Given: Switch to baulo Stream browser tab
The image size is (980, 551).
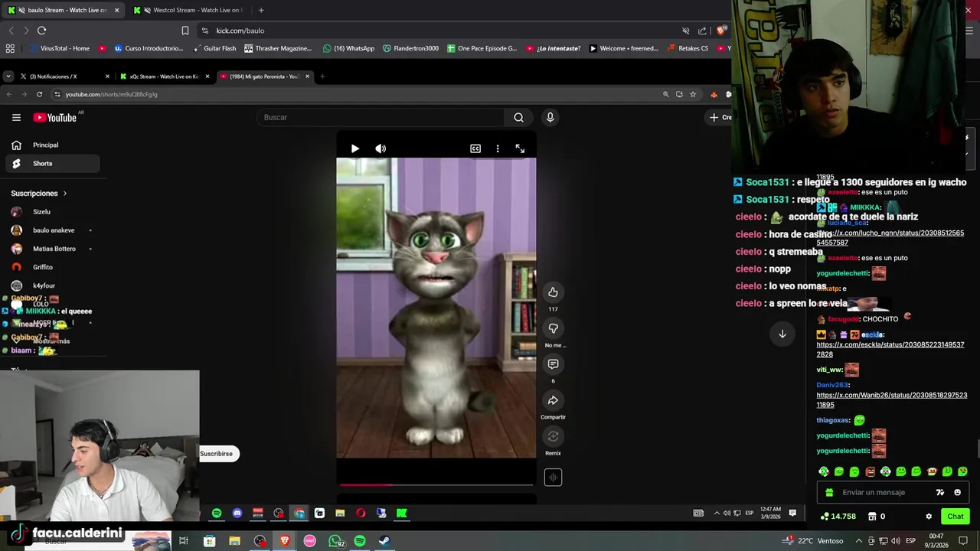Looking at the screenshot, I should tap(61, 10).
